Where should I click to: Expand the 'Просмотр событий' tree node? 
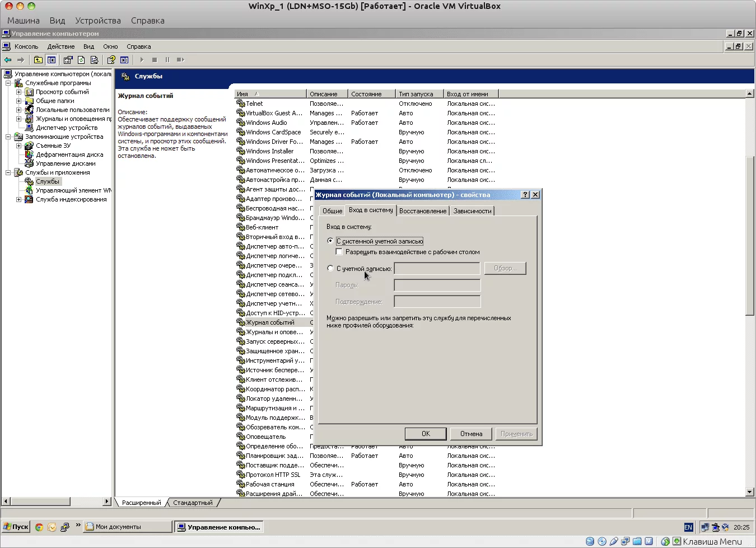[x=18, y=92]
